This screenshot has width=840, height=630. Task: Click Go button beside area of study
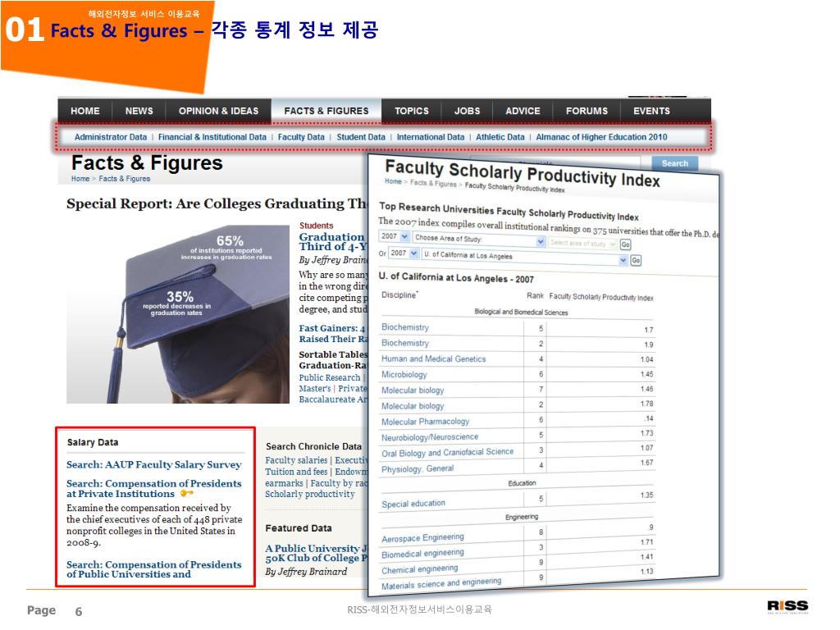(x=625, y=244)
